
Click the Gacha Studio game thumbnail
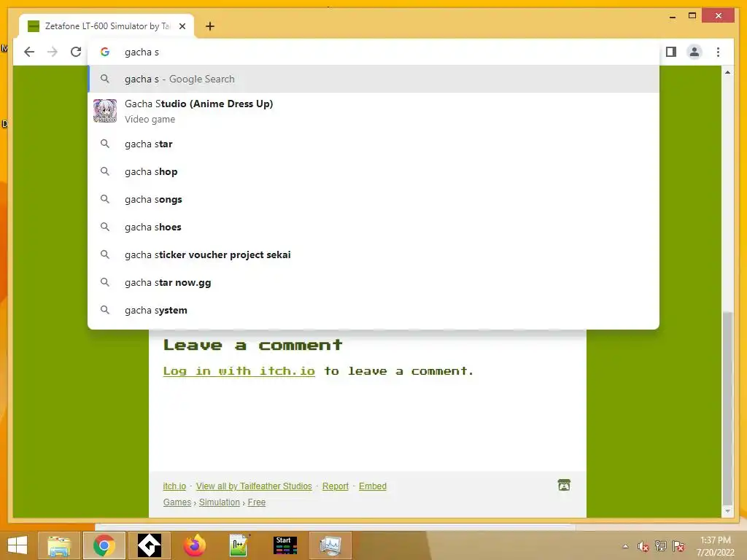point(105,111)
